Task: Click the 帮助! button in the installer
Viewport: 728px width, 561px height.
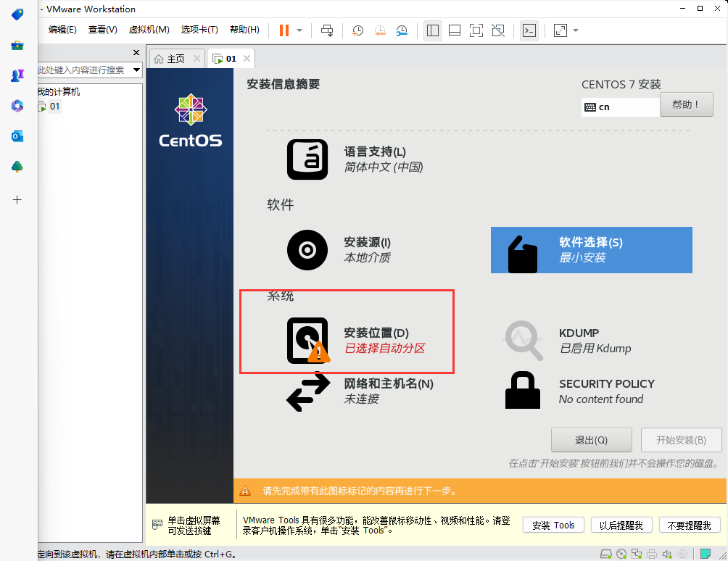Action: (686, 104)
